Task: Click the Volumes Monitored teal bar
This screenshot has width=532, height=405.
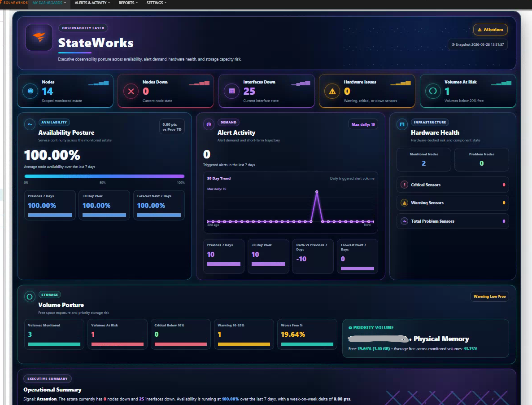Action: click(x=54, y=344)
